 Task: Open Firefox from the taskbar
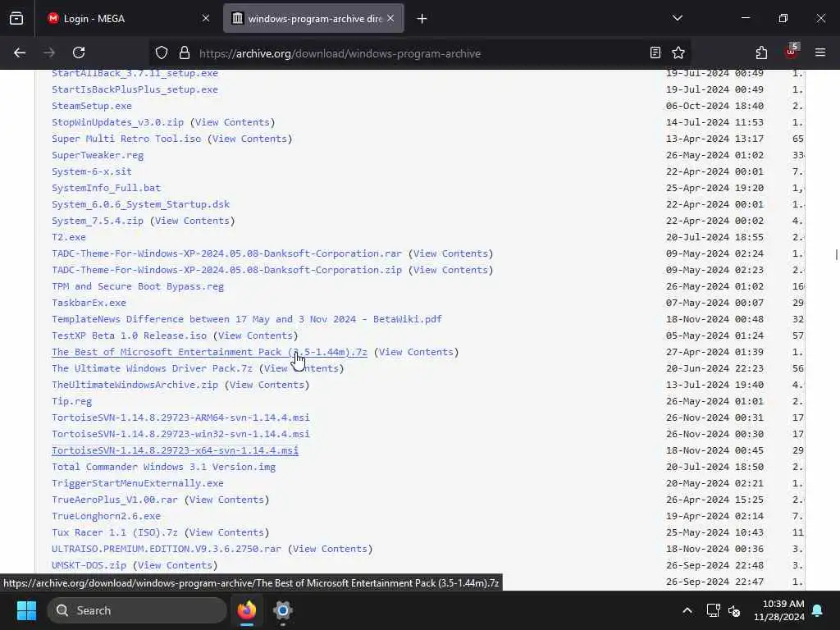tap(247, 610)
